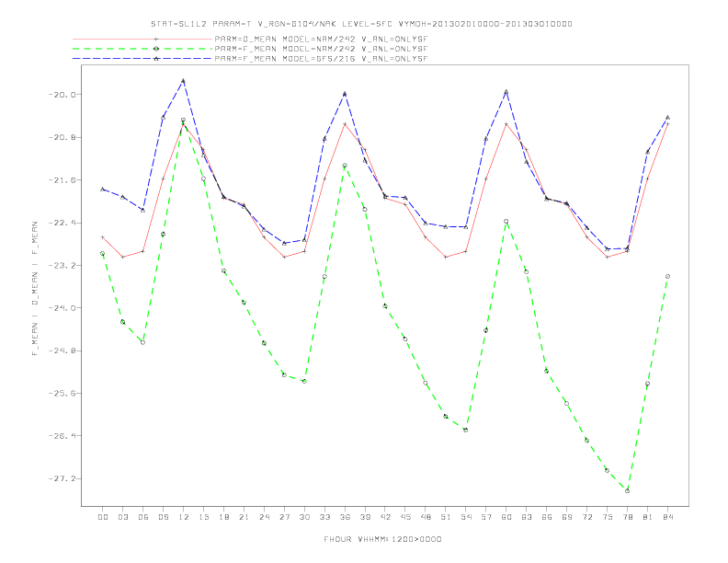728x563 pixels.
Task: Click the red line's plus marker at hour 00
Action: click(103, 237)
